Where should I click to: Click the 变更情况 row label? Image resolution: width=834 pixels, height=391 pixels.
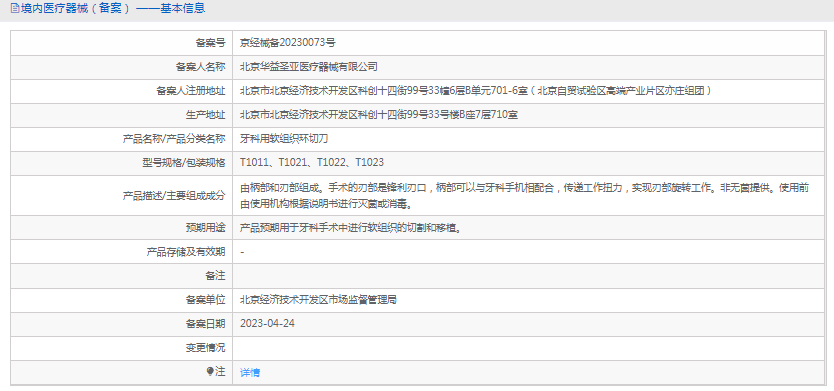coord(205,348)
